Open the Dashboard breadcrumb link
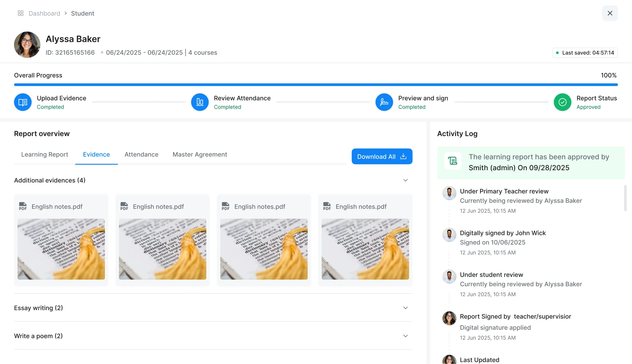 [x=44, y=13]
